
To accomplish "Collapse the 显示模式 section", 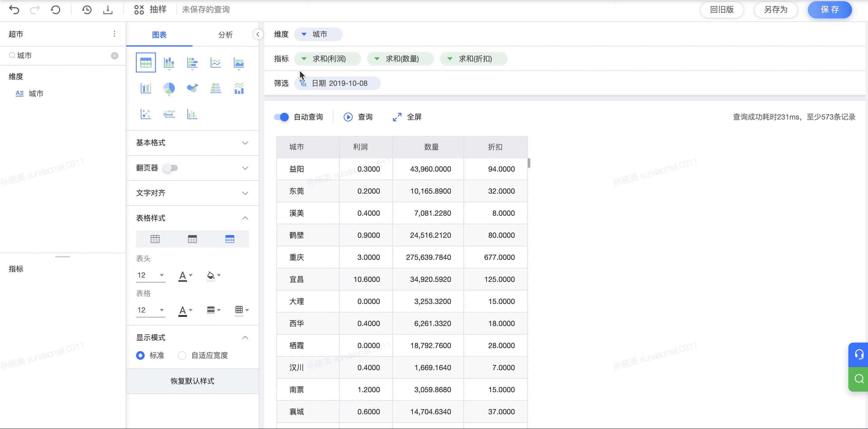I will coord(245,338).
